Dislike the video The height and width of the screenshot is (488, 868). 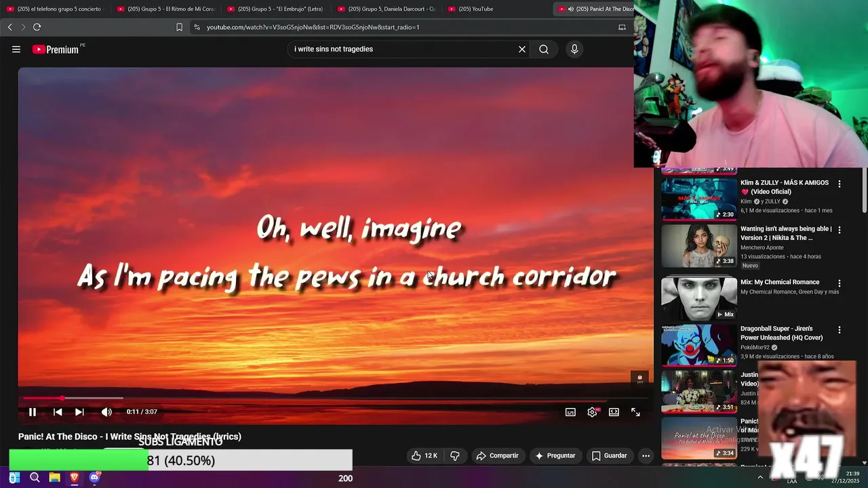pyautogui.click(x=455, y=456)
